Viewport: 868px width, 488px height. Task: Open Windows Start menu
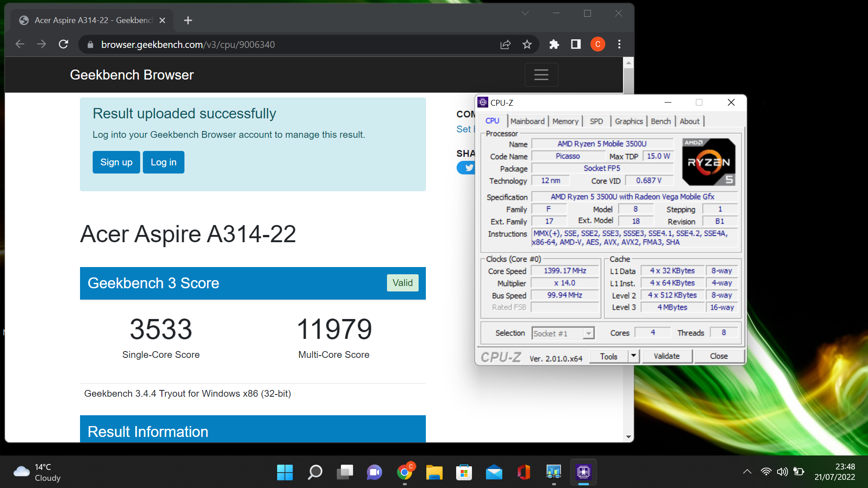point(285,473)
